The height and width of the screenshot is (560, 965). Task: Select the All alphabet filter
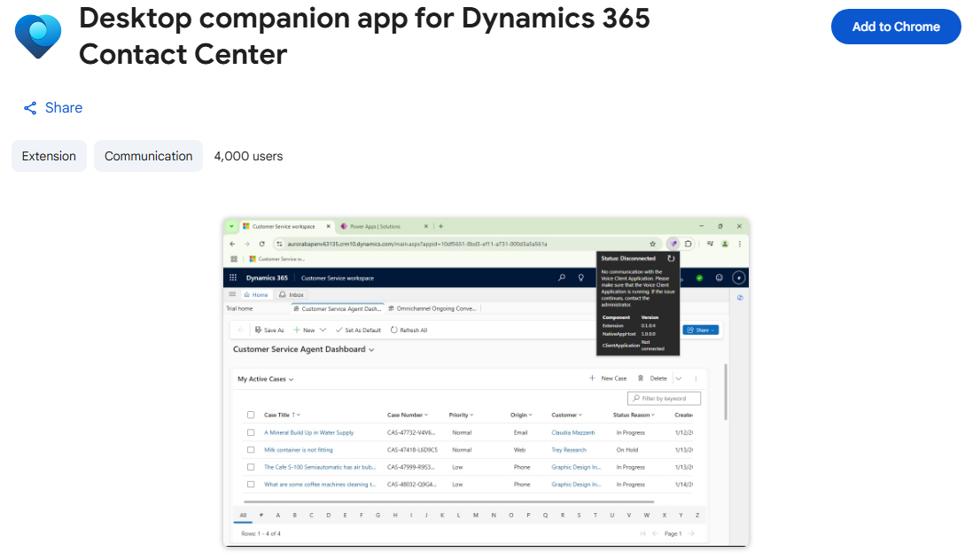pyautogui.click(x=243, y=515)
